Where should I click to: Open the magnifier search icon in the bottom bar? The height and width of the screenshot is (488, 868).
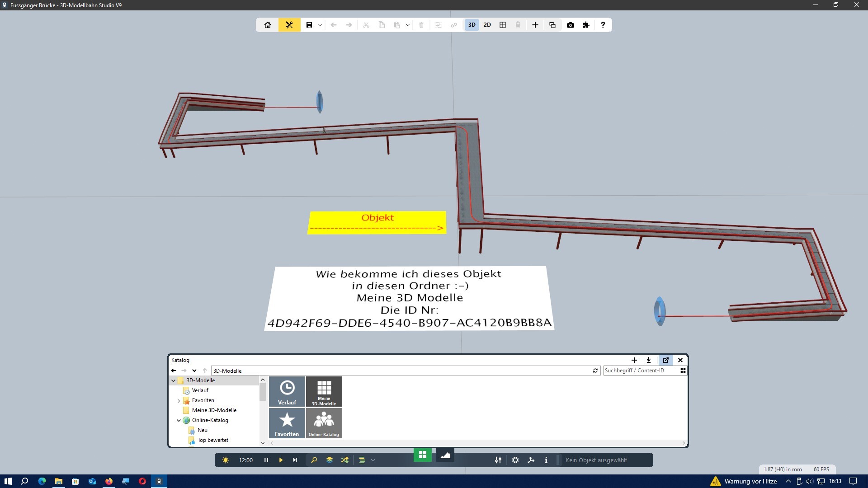coord(314,460)
